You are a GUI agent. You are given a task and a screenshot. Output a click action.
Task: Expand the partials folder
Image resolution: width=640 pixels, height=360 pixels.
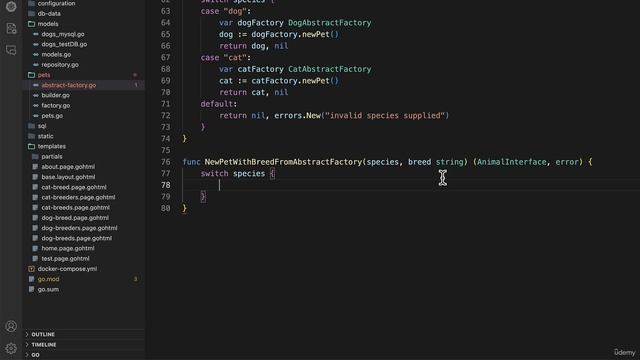click(x=52, y=156)
